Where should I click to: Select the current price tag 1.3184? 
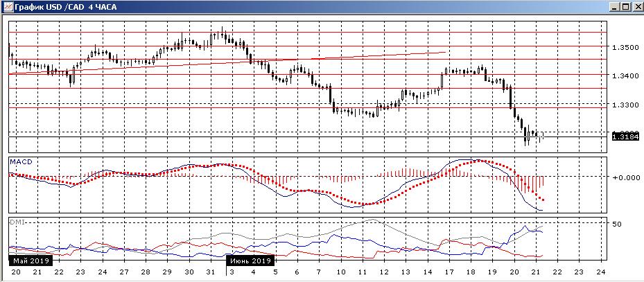(621, 136)
